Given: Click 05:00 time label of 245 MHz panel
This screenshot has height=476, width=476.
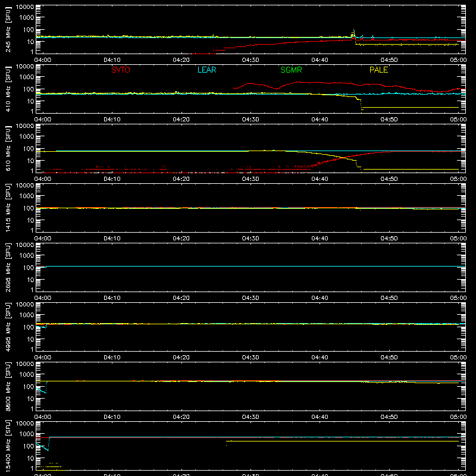Looking at the screenshot, I should [x=458, y=60].
